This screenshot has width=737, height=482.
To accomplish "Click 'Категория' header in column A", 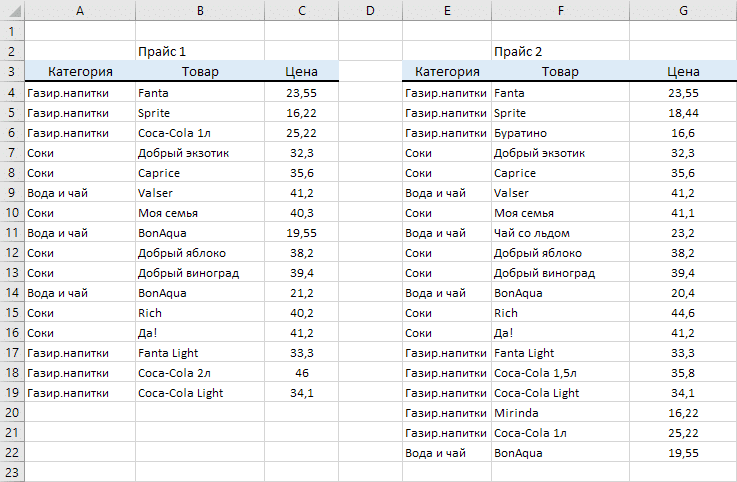I will coord(80,71).
